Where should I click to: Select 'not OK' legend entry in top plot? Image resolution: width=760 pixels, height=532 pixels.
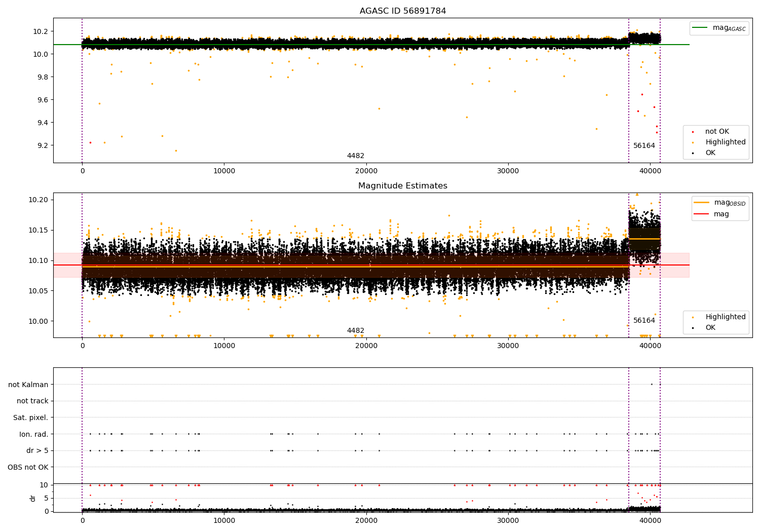(x=717, y=132)
